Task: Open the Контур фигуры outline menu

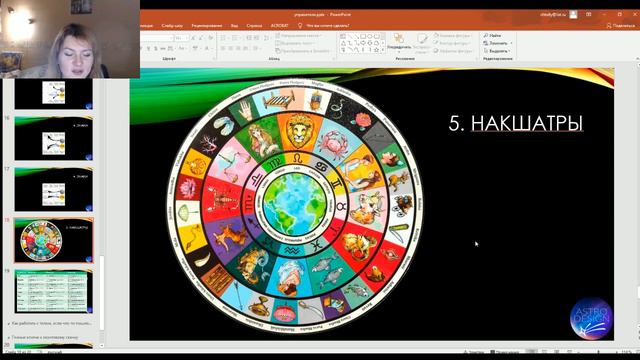Action: [452, 43]
